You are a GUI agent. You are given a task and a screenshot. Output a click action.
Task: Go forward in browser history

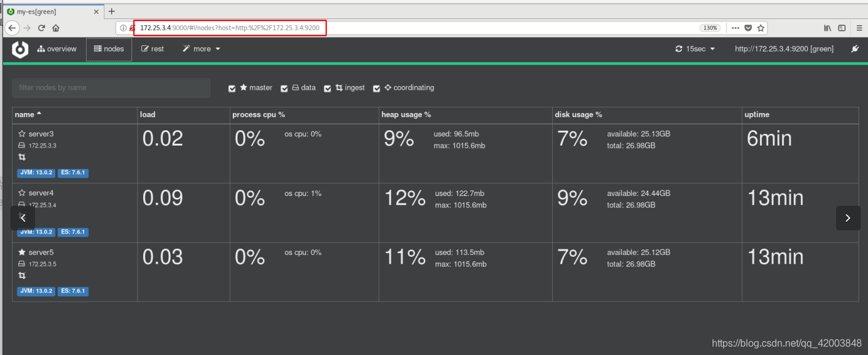pyautogui.click(x=27, y=28)
